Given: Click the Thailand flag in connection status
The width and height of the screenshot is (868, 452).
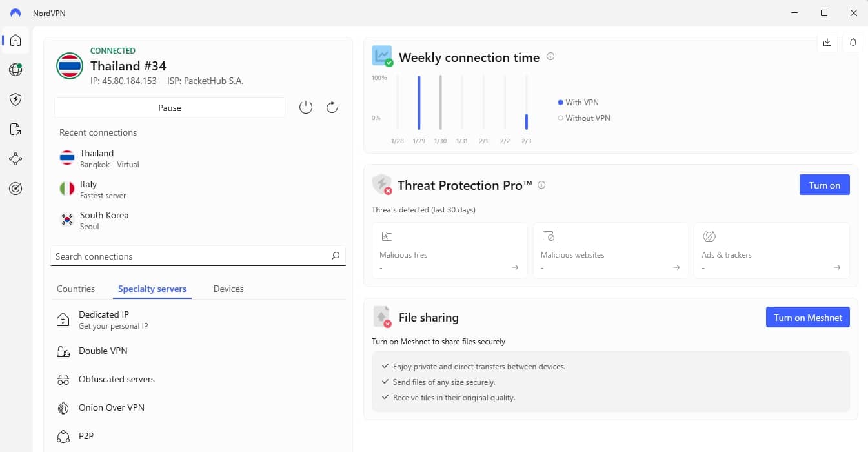Looking at the screenshot, I should click(x=69, y=66).
